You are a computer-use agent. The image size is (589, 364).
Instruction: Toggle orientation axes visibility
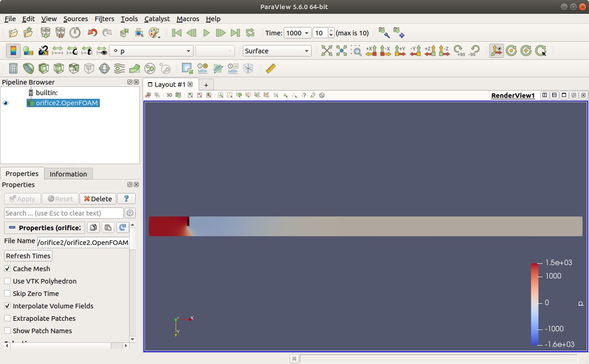(497, 51)
